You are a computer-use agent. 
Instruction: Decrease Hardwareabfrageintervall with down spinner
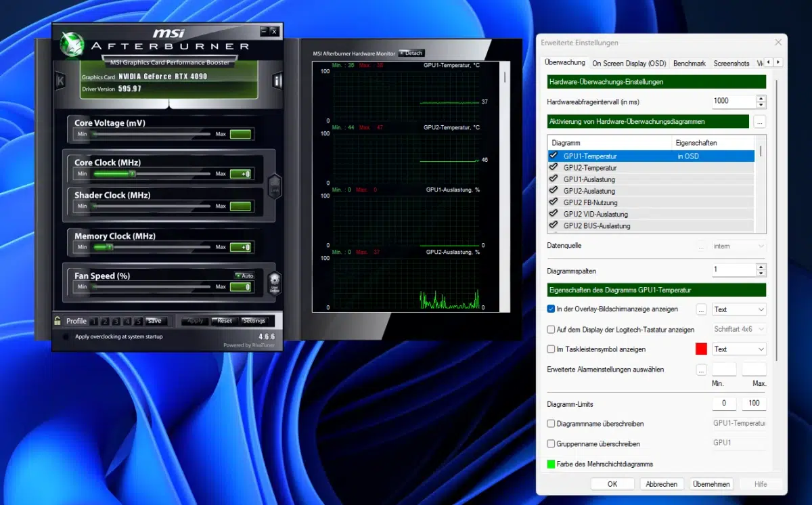click(761, 105)
